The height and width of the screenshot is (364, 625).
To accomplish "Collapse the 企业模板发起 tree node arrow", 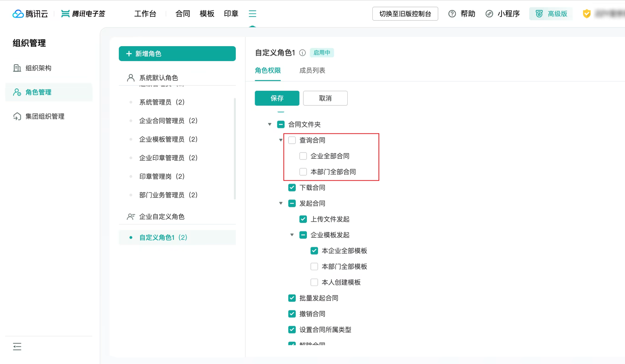I will pos(292,235).
